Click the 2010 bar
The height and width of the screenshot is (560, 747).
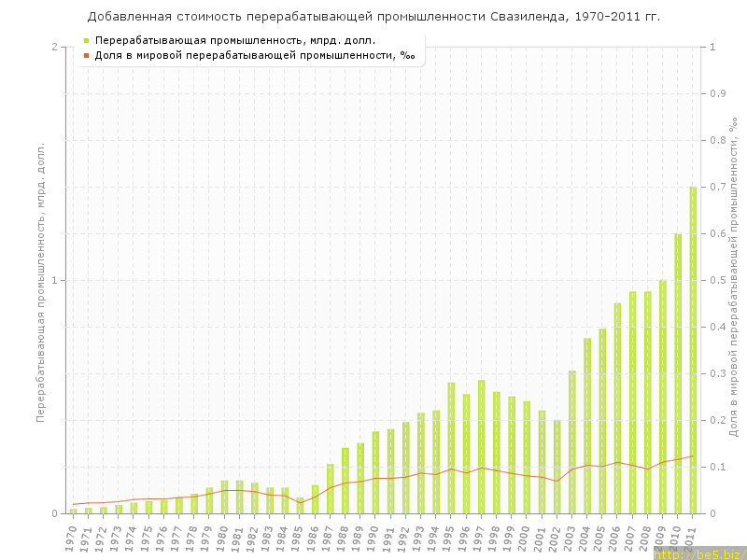pyautogui.click(x=678, y=373)
